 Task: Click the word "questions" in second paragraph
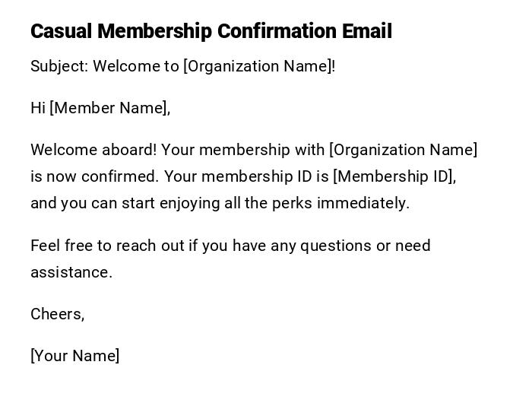[331, 246]
